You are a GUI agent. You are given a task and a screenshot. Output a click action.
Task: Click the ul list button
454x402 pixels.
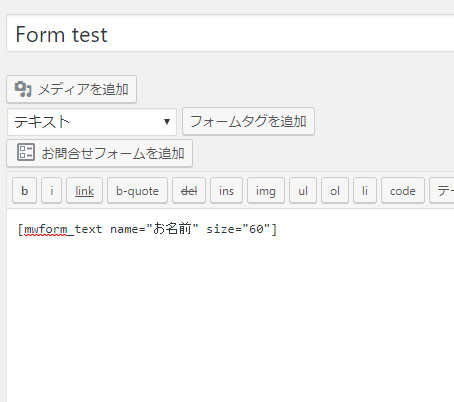click(303, 191)
